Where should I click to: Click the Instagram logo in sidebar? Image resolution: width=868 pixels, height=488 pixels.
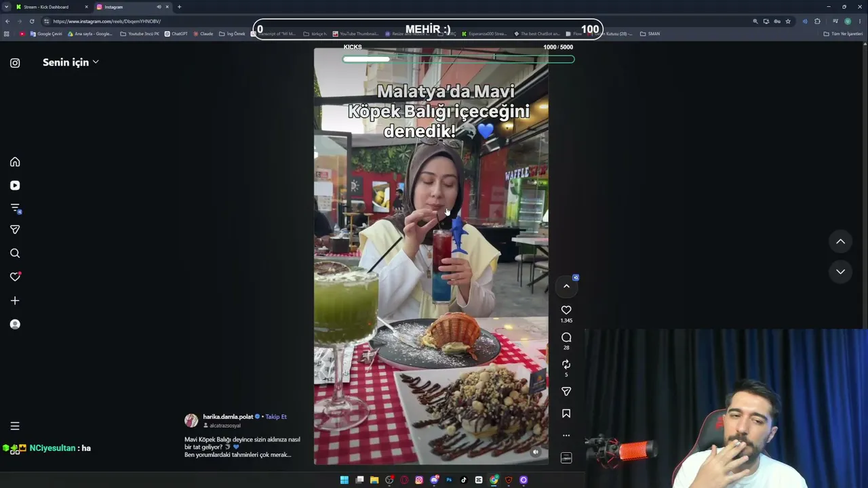tap(15, 63)
